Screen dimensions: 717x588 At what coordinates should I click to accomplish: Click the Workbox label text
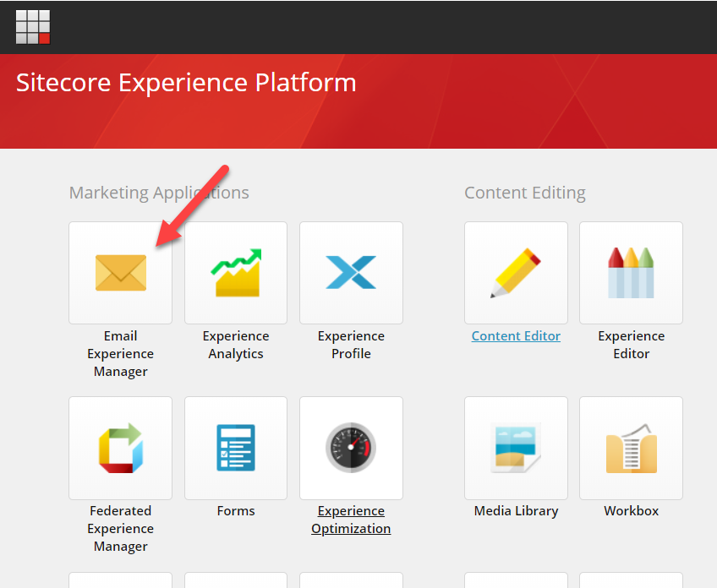click(631, 510)
